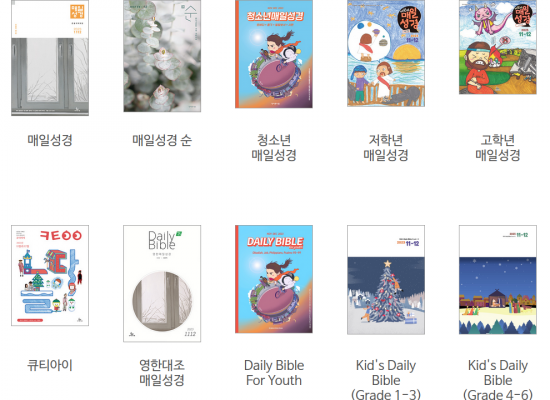Open the 청소년 매일성경 title link
The height and width of the screenshot is (400, 550).
tap(274, 148)
